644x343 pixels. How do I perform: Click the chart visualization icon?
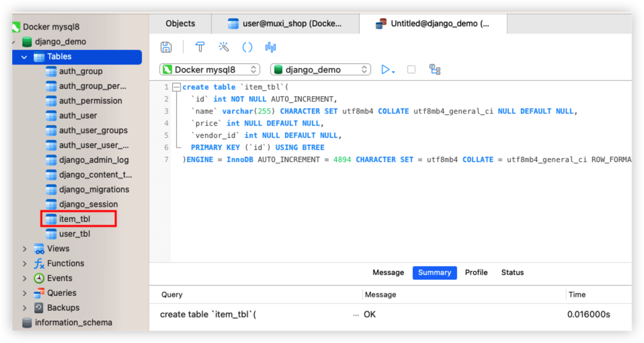(x=271, y=47)
